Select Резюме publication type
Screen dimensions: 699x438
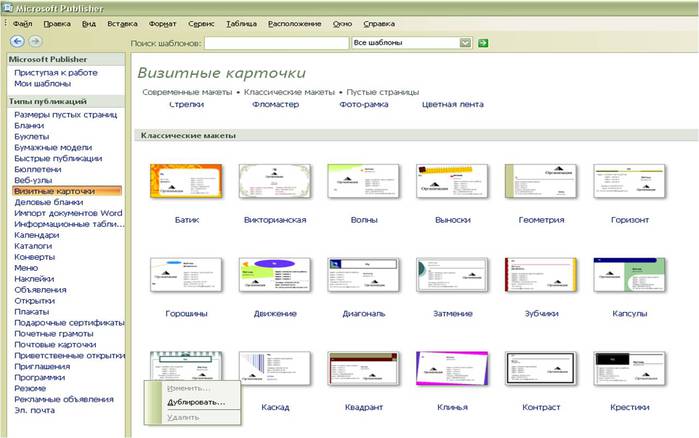pos(30,389)
